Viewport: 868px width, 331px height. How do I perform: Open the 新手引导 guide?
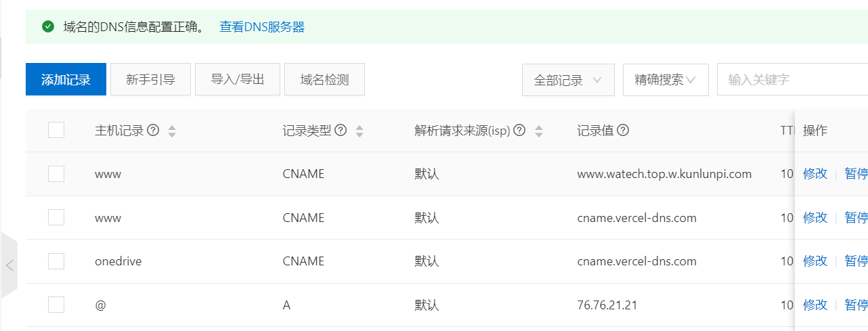pyautogui.click(x=150, y=80)
